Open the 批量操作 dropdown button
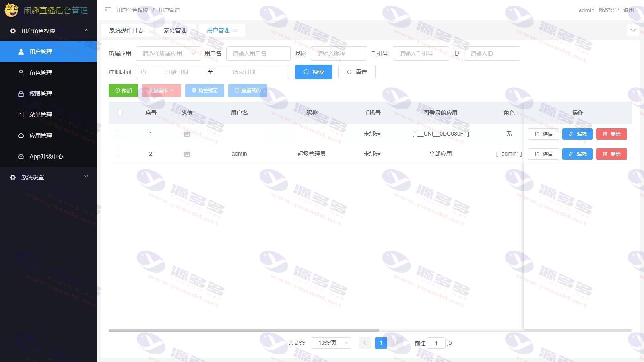Screen dimensions: 644x362 (161, 90)
